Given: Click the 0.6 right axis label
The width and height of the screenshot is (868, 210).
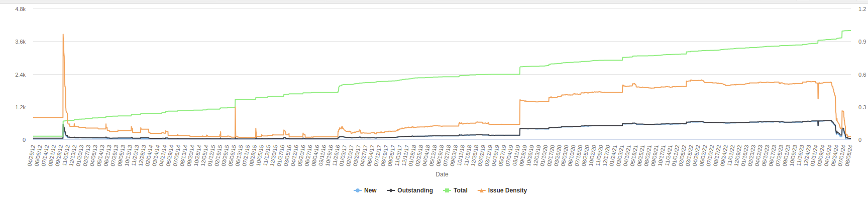Looking at the screenshot, I should (x=862, y=75).
